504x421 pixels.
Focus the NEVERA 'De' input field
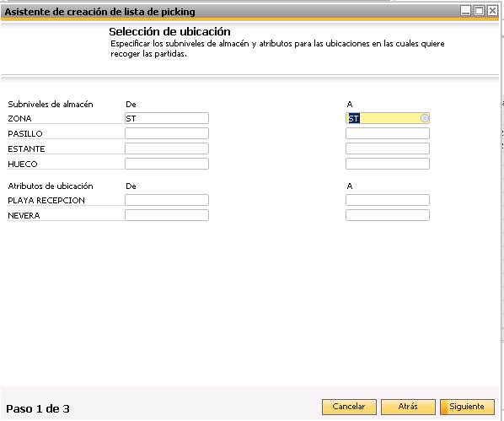pyautogui.click(x=167, y=215)
